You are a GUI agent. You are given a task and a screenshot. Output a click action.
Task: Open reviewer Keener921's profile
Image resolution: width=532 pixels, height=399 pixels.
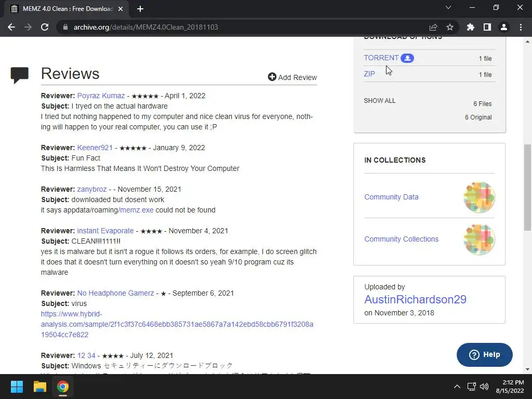point(95,148)
